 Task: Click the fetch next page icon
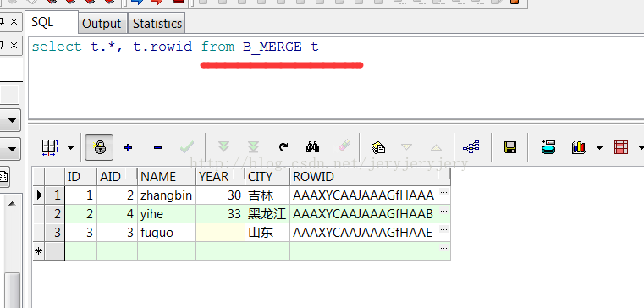(223, 146)
